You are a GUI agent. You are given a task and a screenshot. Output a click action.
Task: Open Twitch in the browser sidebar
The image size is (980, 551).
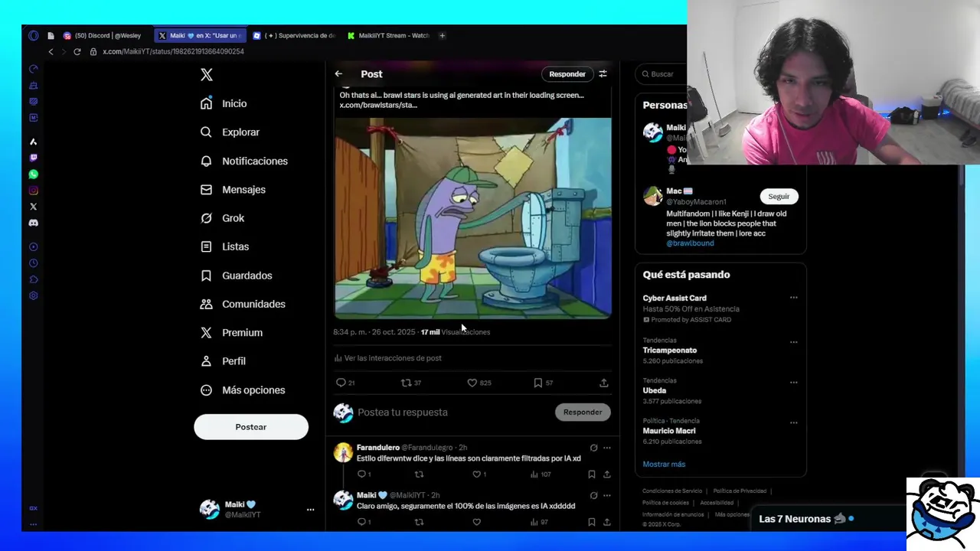point(33,158)
